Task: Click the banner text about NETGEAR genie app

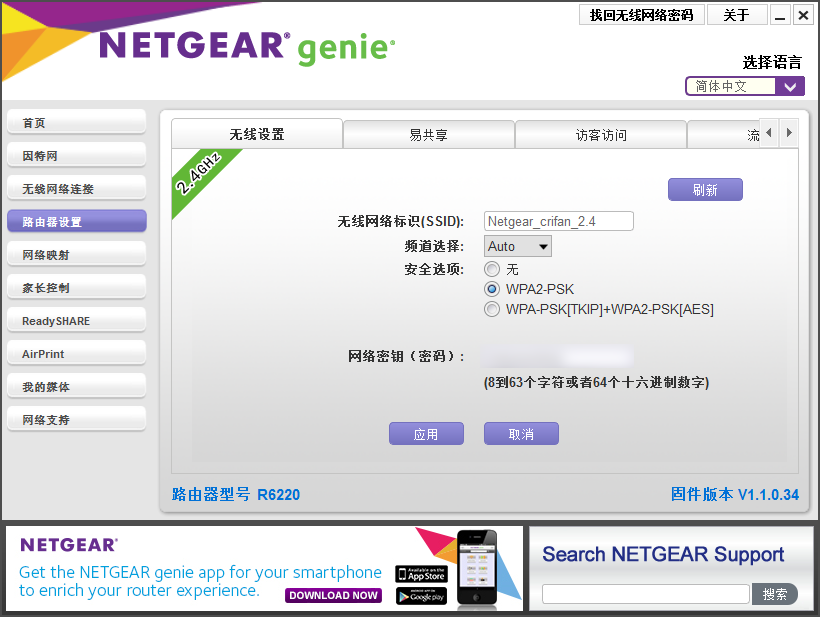Action: click(200, 581)
